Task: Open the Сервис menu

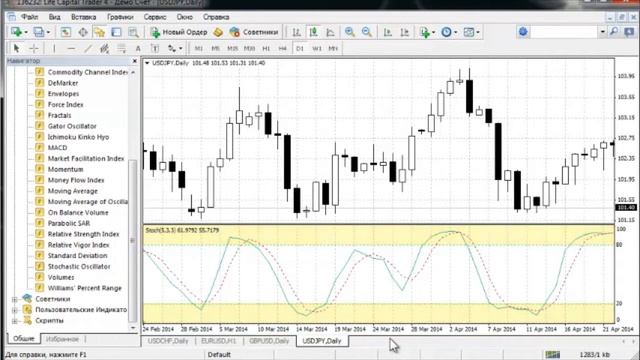Action: pos(155,17)
